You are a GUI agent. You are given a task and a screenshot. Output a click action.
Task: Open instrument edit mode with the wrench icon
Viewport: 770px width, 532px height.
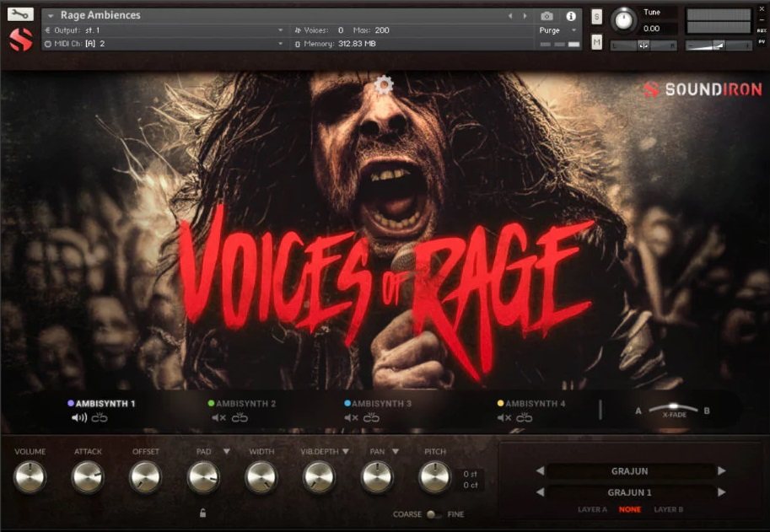click(20, 13)
